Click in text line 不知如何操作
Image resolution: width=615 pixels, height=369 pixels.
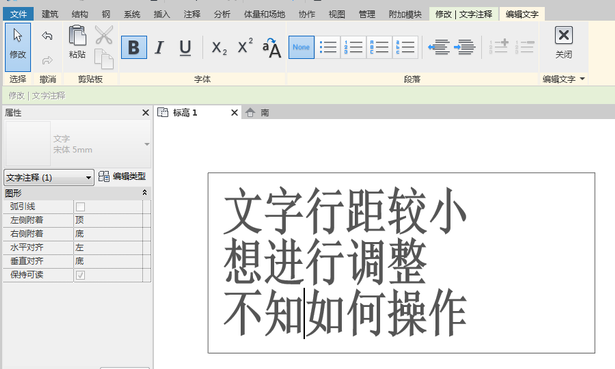pyautogui.click(x=345, y=313)
